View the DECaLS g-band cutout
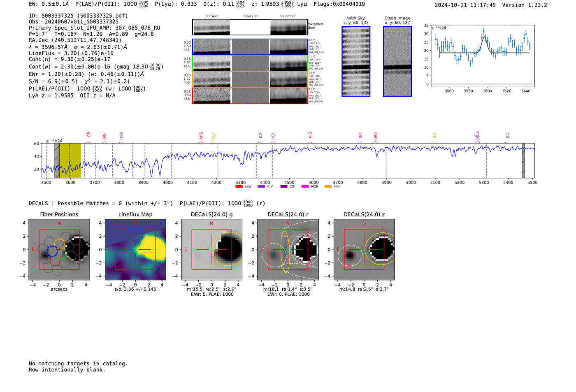The height and width of the screenshot is (392, 576). click(x=212, y=249)
